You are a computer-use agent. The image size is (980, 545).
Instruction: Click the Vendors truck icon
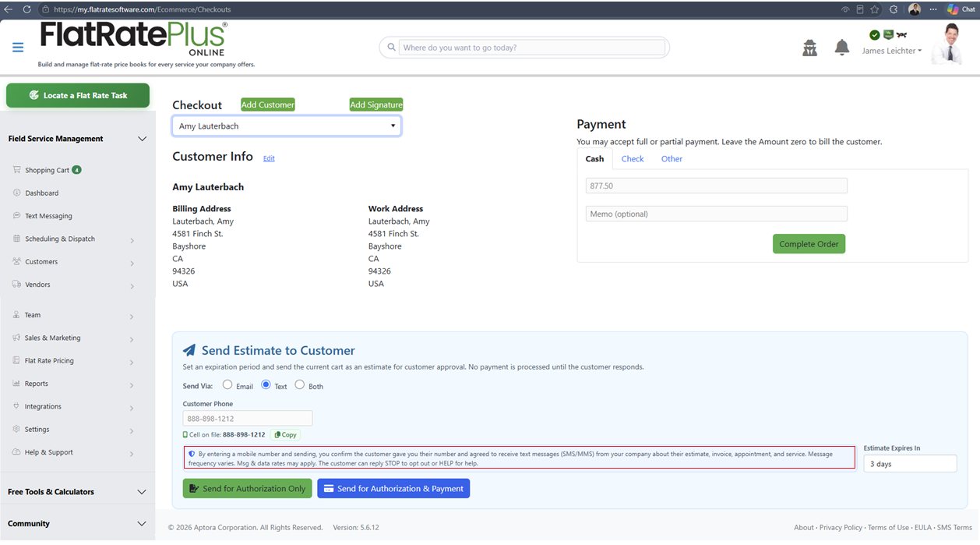[x=17, y=285]
